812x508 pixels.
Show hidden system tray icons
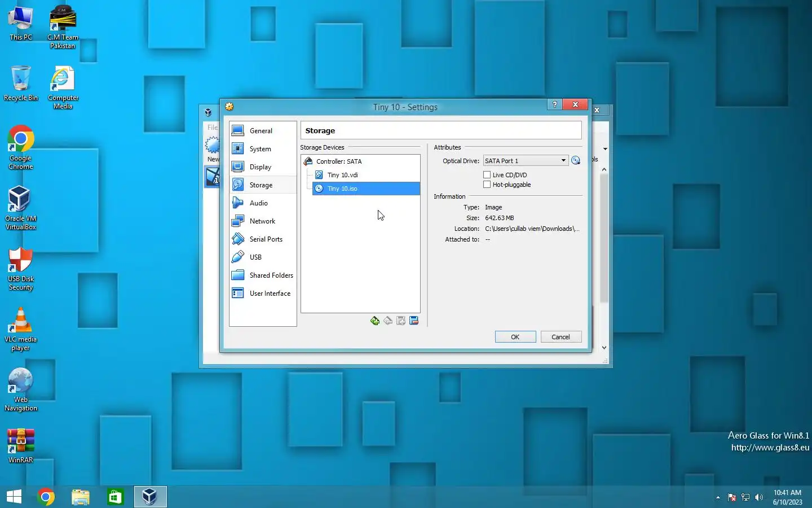pos(718,497)
